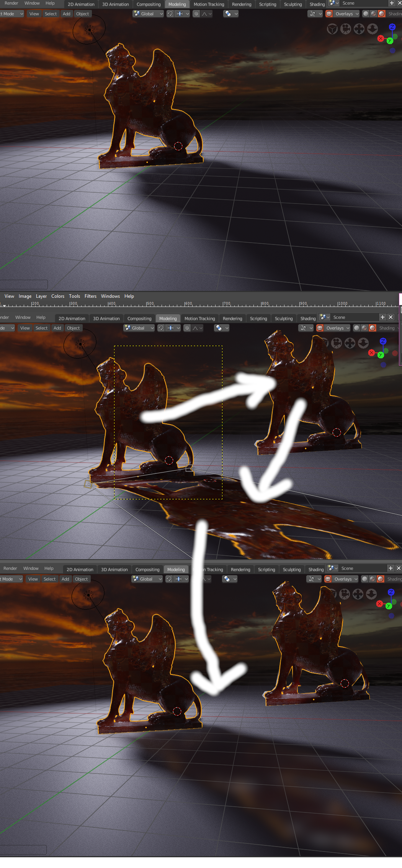
Task: Click green Y axis gizmo in top Blender capture
Action: coord(390,41)
